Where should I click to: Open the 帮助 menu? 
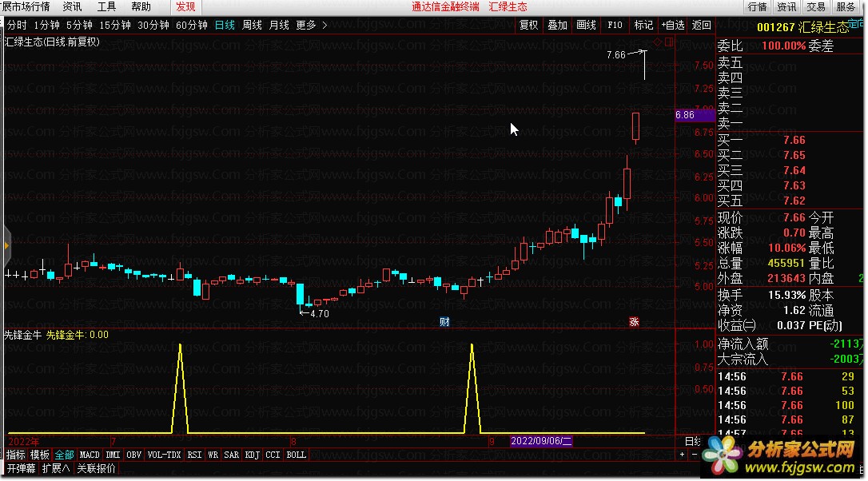click(x=141, y=6)
